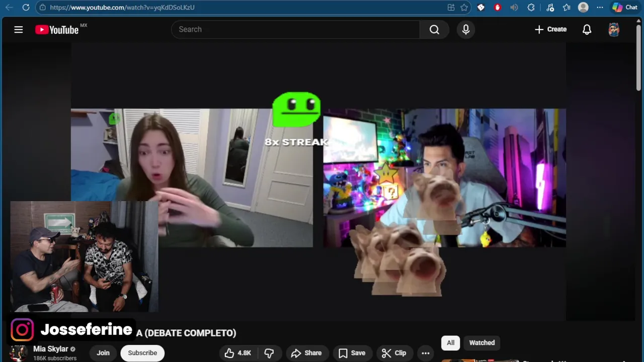This screenshot has width=644, height=362.
Task: Click the video player area
Action: click(318, 181)
